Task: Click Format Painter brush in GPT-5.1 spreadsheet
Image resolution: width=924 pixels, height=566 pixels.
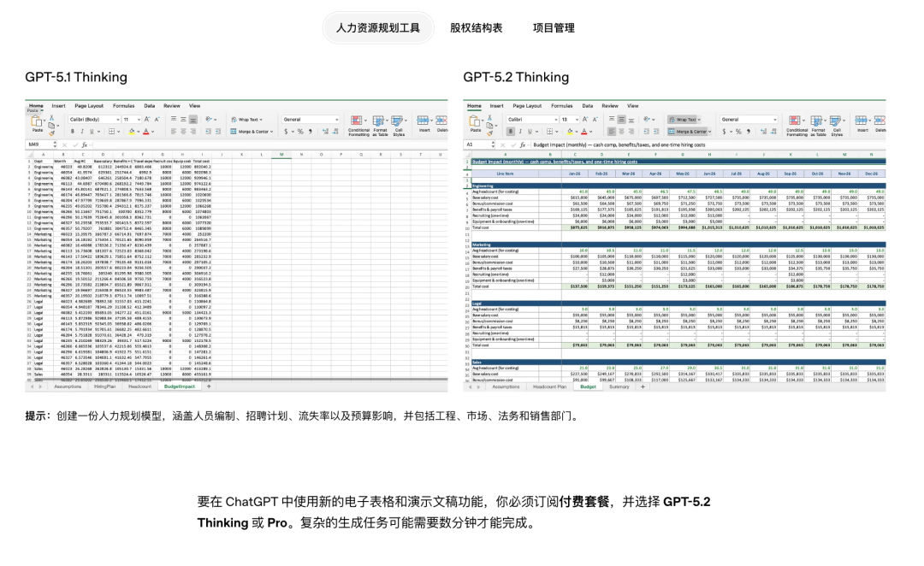Action: click(52, 133)
